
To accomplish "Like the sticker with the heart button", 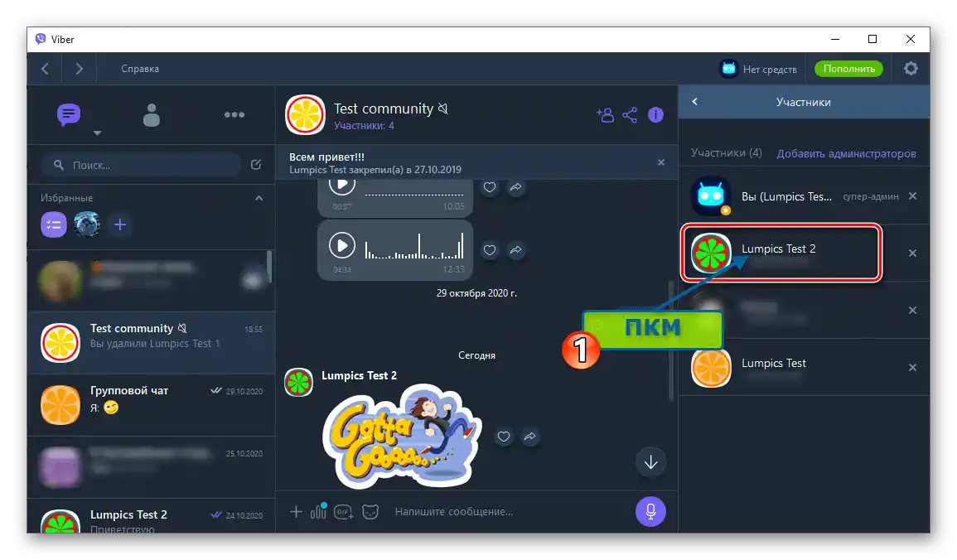I will [x=503, y=437].
